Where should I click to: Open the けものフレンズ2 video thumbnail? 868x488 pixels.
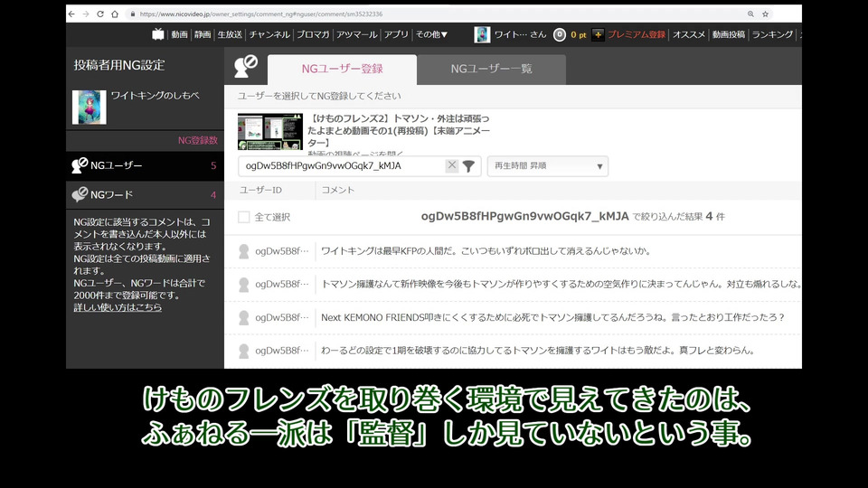tap(270, 132)
